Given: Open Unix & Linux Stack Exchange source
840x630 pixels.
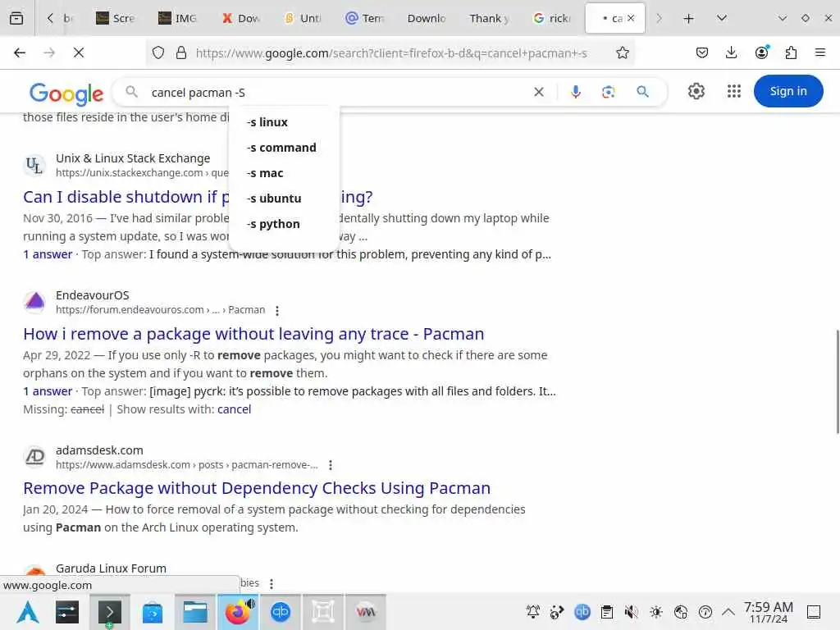Looking at the screenshot, I should point(133,158).
